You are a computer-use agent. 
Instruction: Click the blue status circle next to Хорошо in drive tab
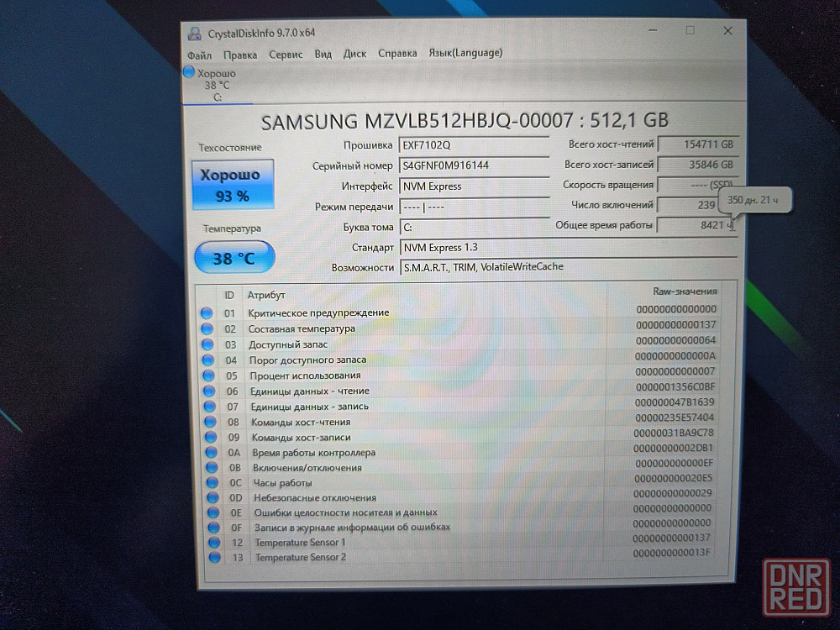pos(188,71)
